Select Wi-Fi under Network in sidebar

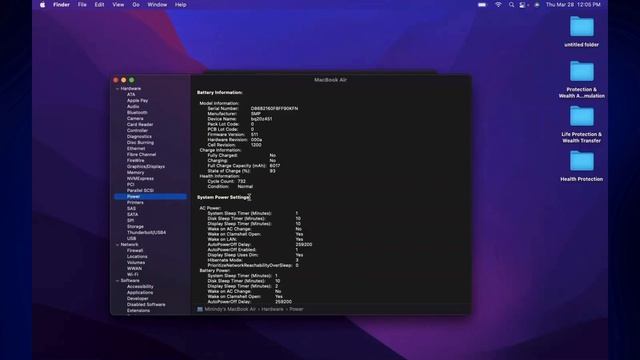133,275
